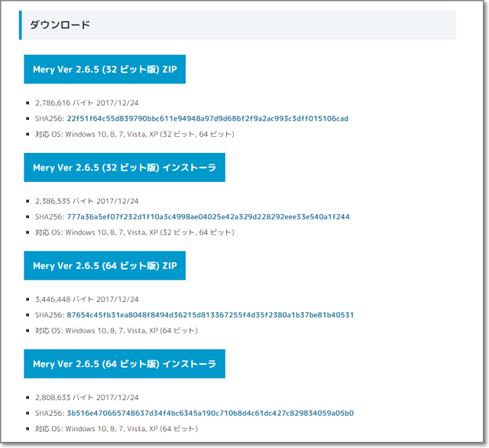
Task: Click the XP link under the 64-bit インストーラ download
Action: point(154,429)
